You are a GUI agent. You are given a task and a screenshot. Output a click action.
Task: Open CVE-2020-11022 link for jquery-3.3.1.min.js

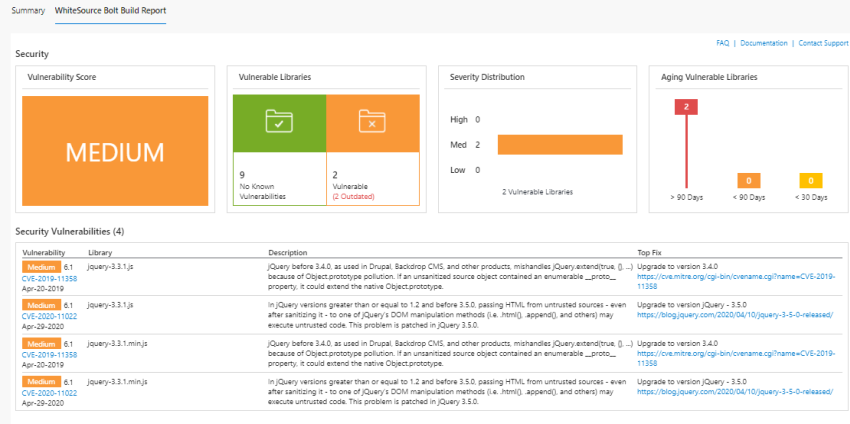(49, 393)
